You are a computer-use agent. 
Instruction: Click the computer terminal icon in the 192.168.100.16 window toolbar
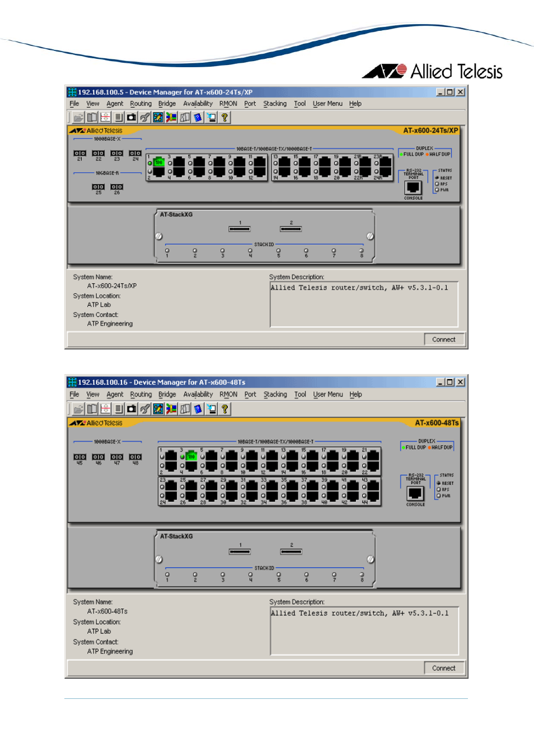(x=211, y=409)
